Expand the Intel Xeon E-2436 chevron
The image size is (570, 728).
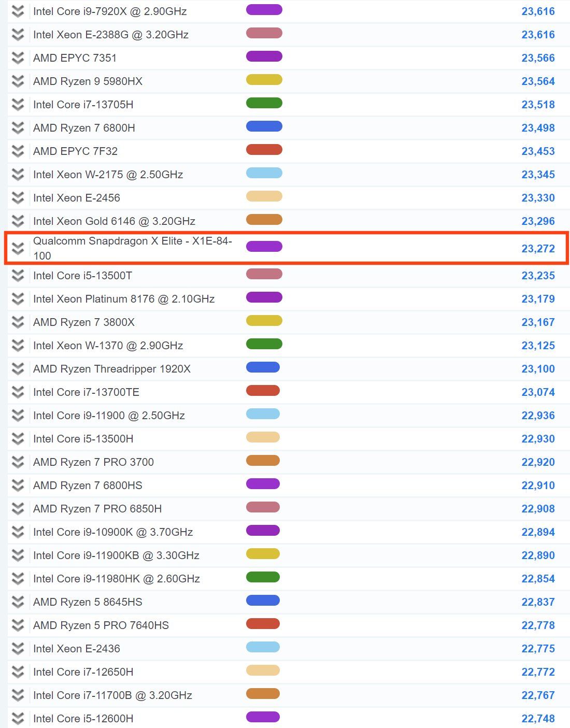coord(18,649)
